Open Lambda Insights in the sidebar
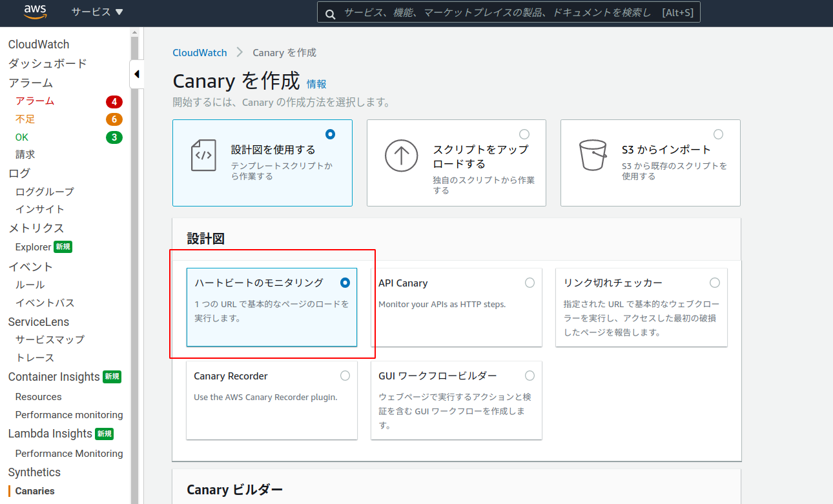 tap(50, 434)
